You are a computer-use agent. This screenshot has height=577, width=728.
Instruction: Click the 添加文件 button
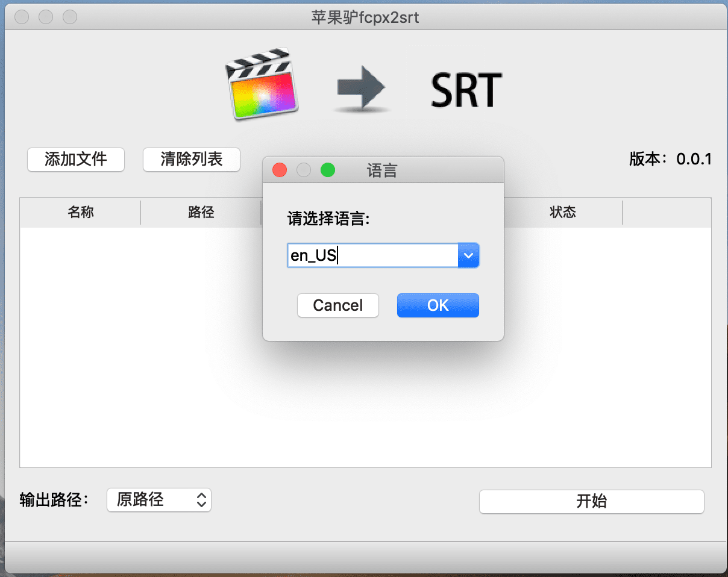(76, 160)
